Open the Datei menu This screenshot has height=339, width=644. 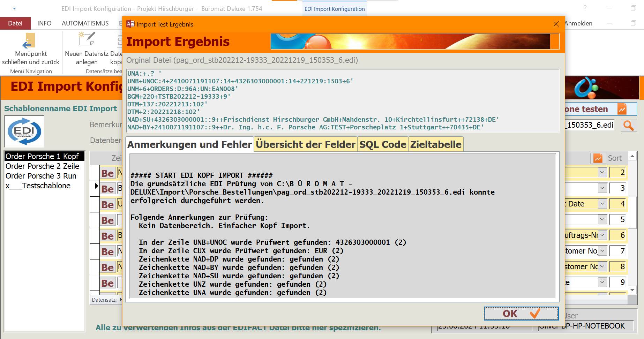[15, 23]
